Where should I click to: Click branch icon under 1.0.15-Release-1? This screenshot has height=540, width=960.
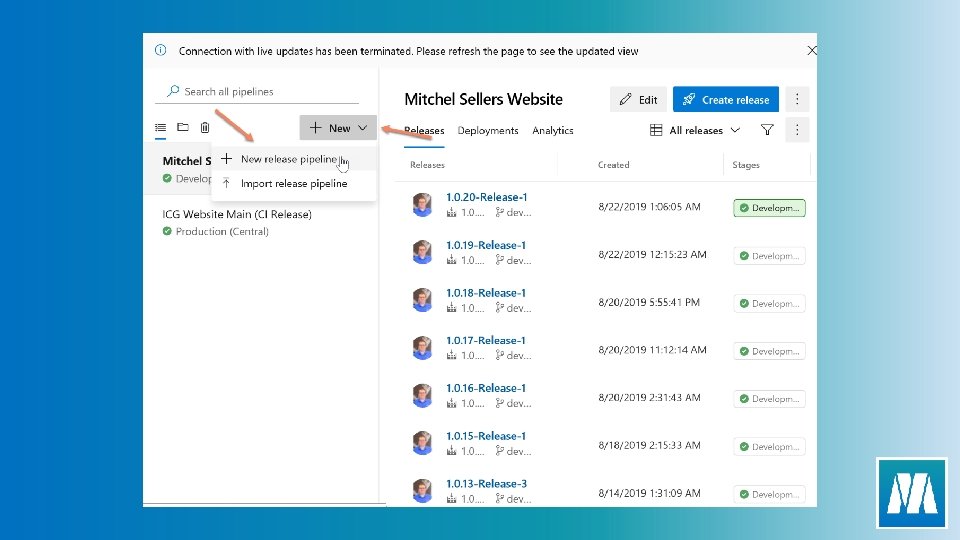click(500, 451)
